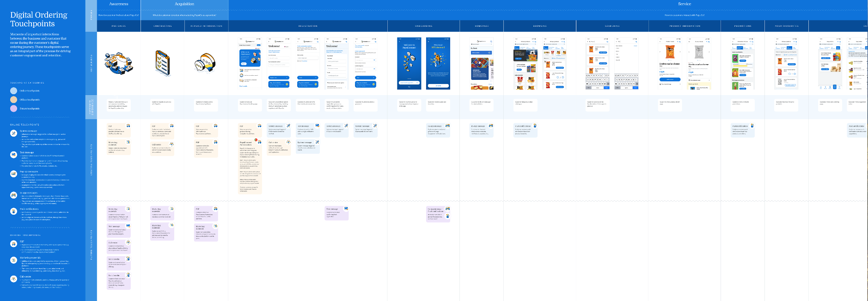The width and height of the screenshot is (868, 301).
Task: Click the Push notifications legend icon
Action: point(13,211)
